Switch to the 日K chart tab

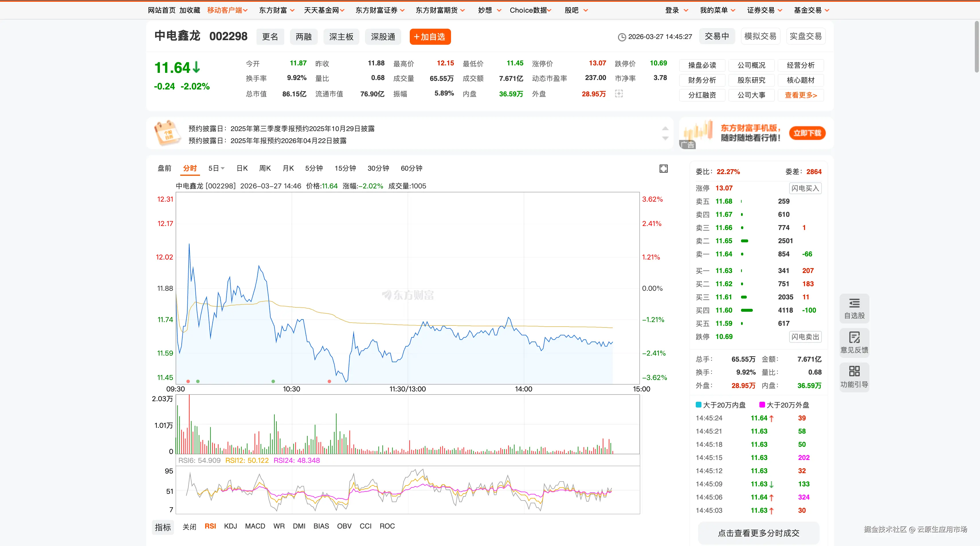[242, 168]
